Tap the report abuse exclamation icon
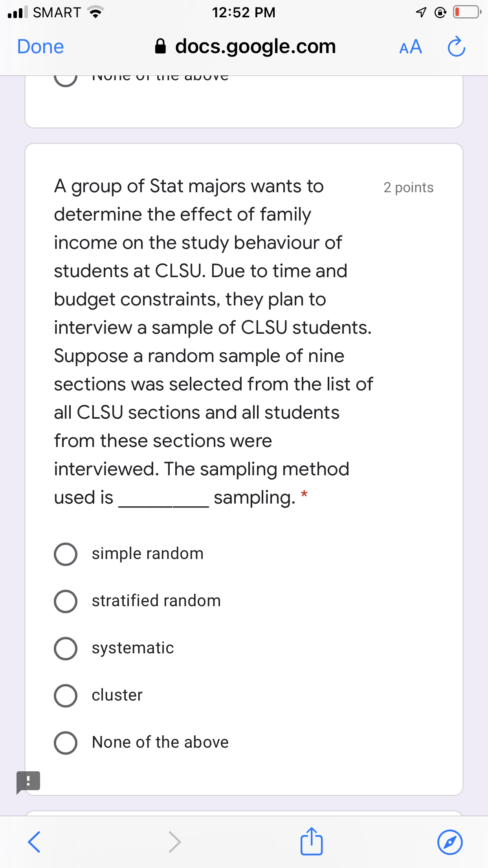The width and height of the screenshot is (488, 868). [28, 780]
